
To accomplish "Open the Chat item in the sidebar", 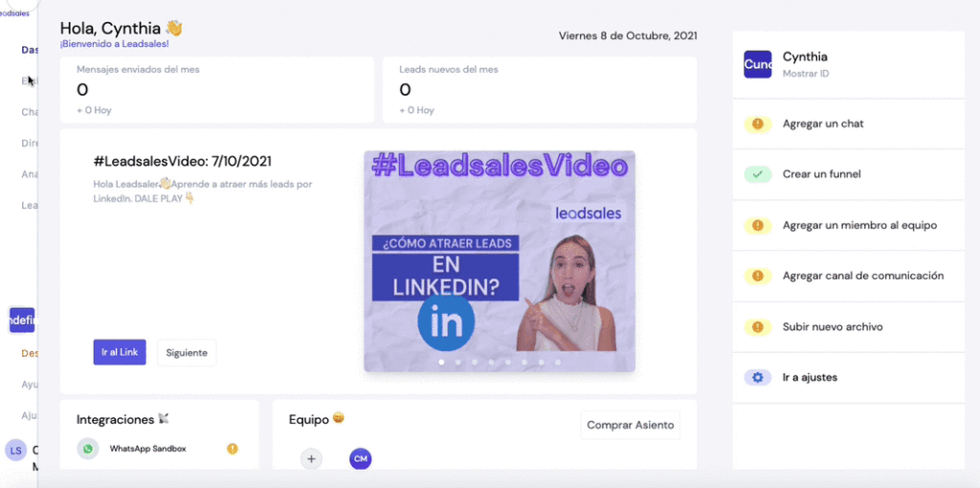I will click(x=29, y=112).
